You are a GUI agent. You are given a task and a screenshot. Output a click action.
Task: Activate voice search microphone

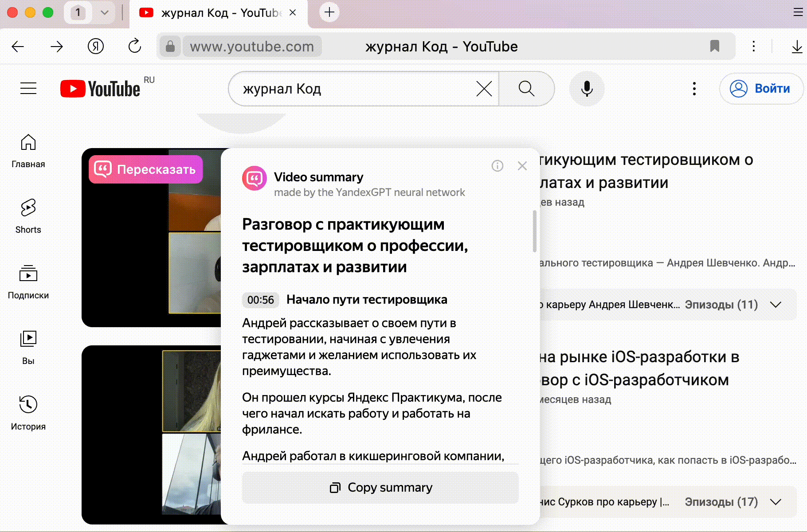coord(586,89)
